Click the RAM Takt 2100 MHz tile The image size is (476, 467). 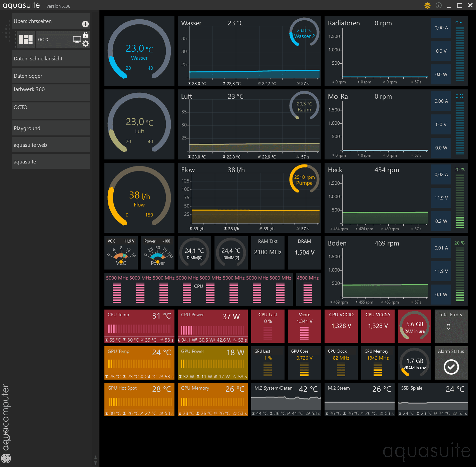[x=268, y=253]
